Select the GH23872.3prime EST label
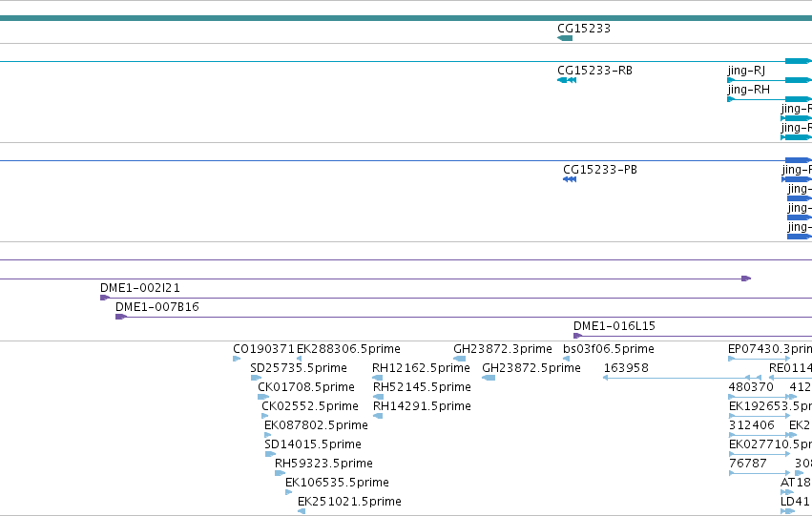Viewport: 812px width, 516px height. pyautogui.click(x=502, y=349)
